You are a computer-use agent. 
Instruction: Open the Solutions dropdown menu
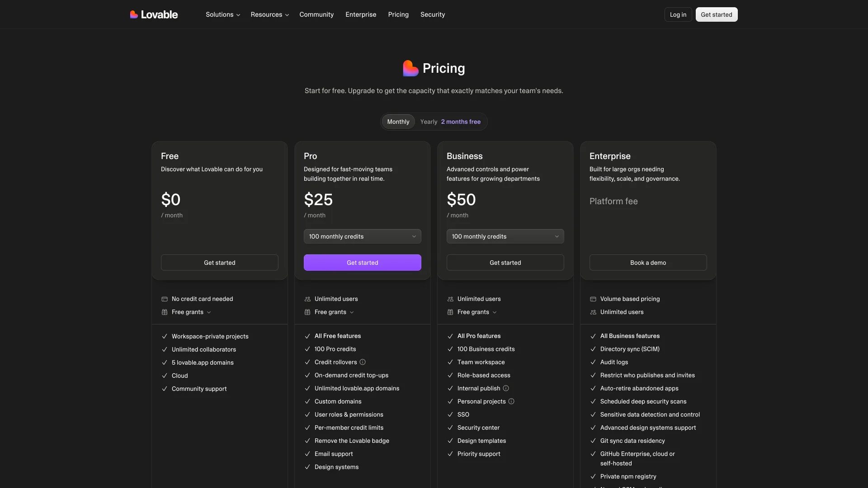223,14
